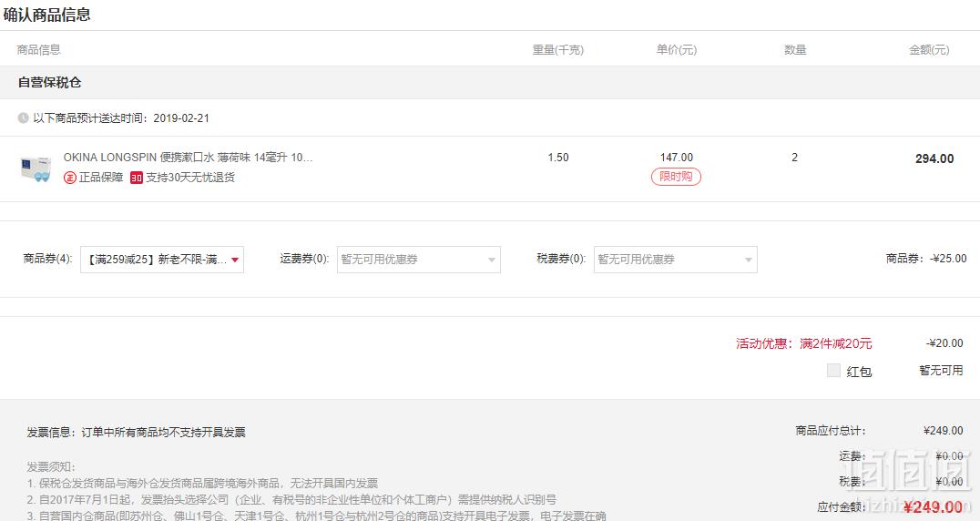
Task: Click the 发票须知 heading
Action: tap(51, 466)
